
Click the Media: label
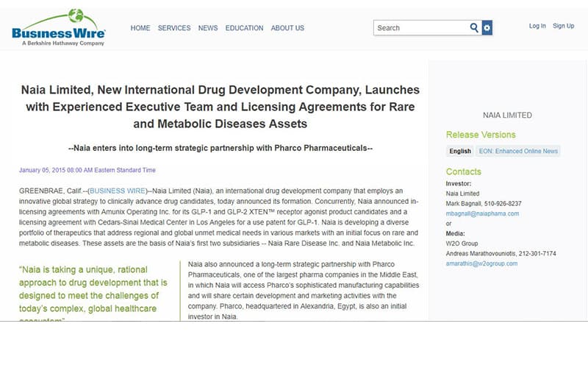point(455,233)
